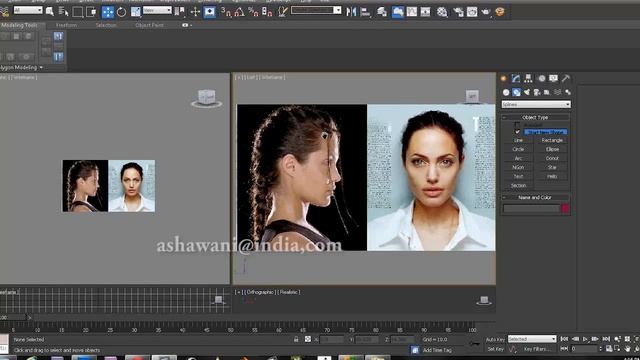Open the Layer Manager icon
Viewport: 640px width, 360px height.
pos(382,12)
